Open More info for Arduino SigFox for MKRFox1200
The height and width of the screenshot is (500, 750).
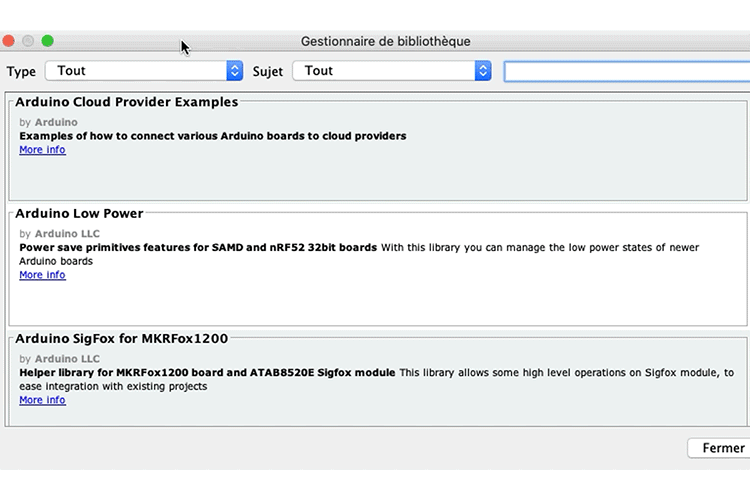[43, 400]
